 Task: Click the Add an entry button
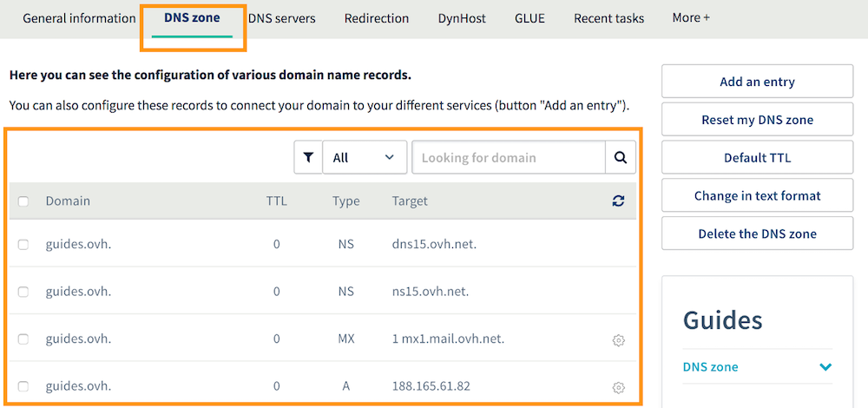pos(757,82)
